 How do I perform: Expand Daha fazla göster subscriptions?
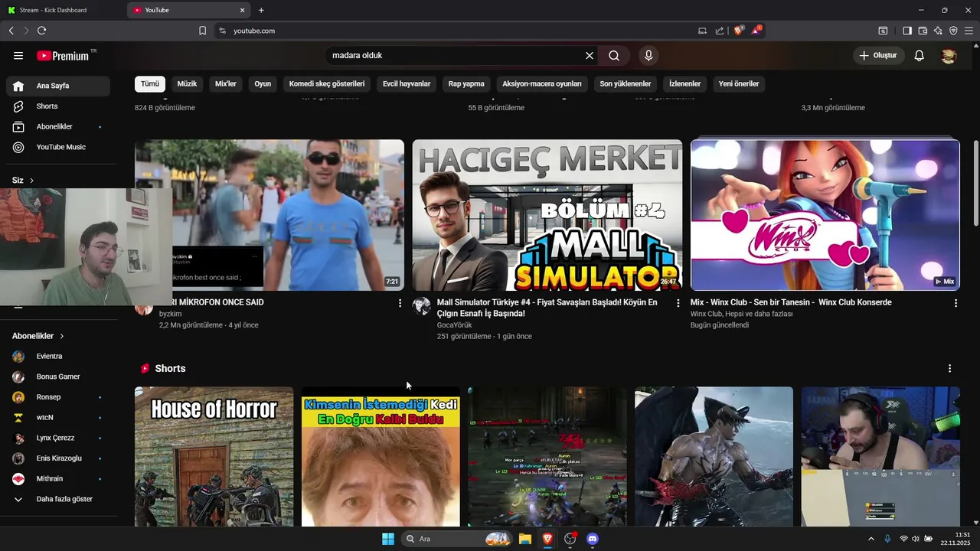point(59,499)
